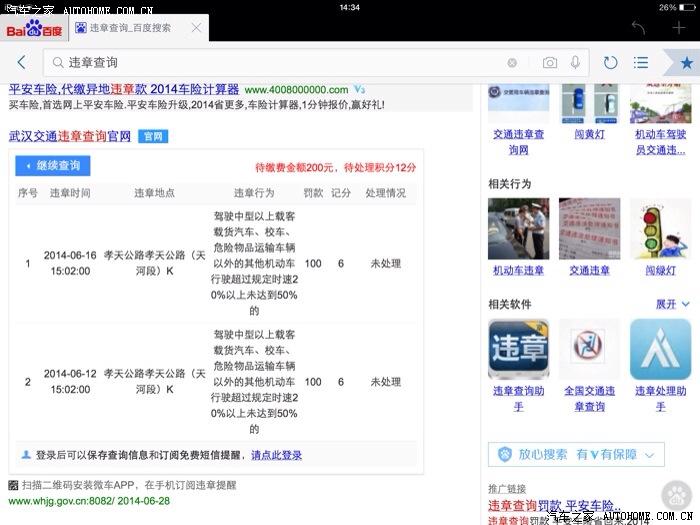Open the 机动车违章 police photo thumbnail
This screenshot has height=525, width=700.
click(x=518, y=229)
